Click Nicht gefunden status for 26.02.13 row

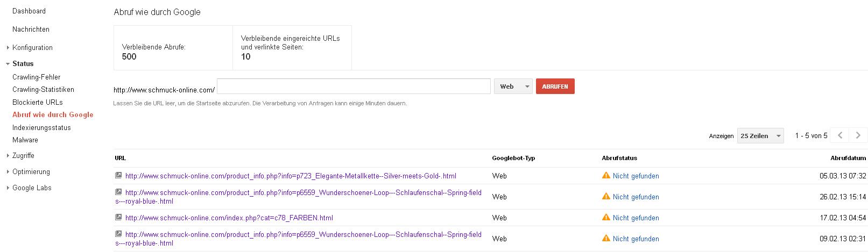[x=636, y=197]
